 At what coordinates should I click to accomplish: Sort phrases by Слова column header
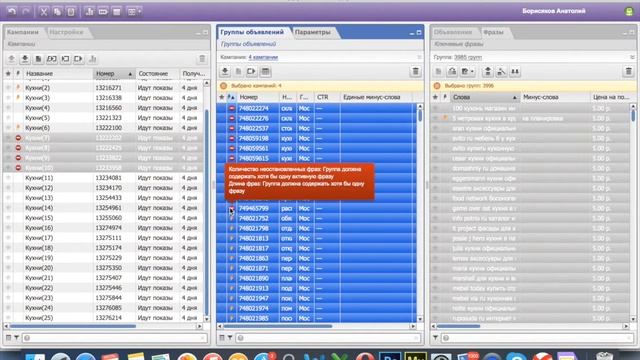[x=485, y=97]
